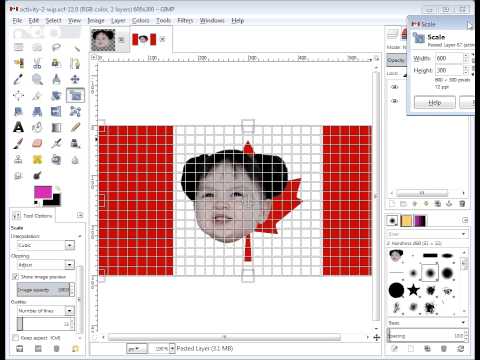Toggle visibility eye of top layer
Image resolution: width=480 pixels, height=360 pixels.
point(395,87)
